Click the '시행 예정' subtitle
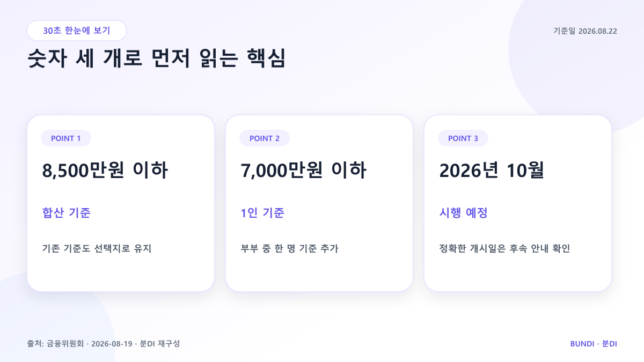The image size is (644, 362). (463, 213)
